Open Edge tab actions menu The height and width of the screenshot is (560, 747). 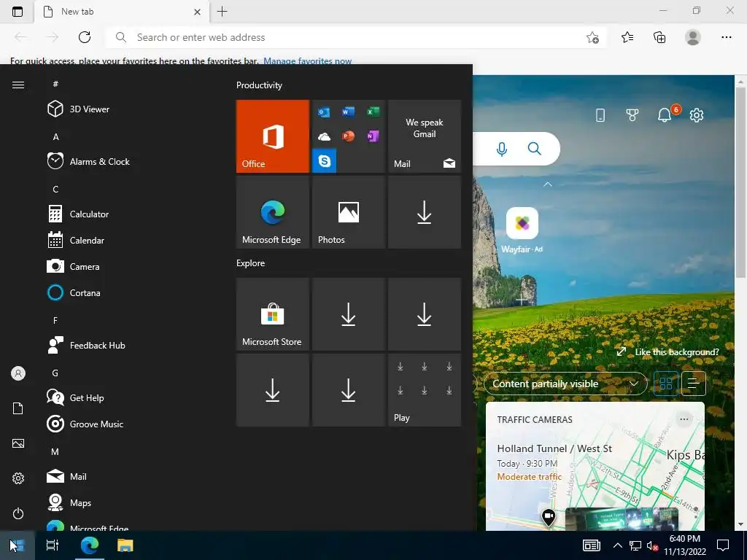point(18,12)
